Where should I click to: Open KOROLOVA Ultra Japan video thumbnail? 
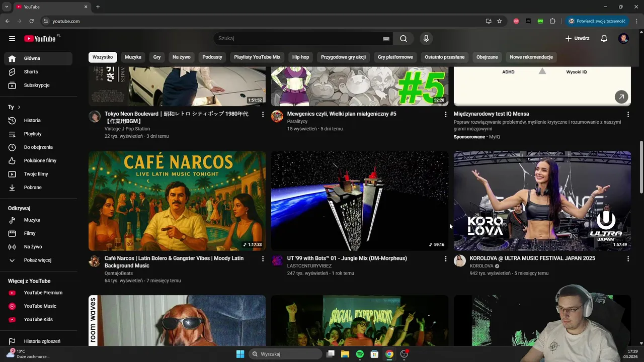pyautogui.click(x=542, y=201)
